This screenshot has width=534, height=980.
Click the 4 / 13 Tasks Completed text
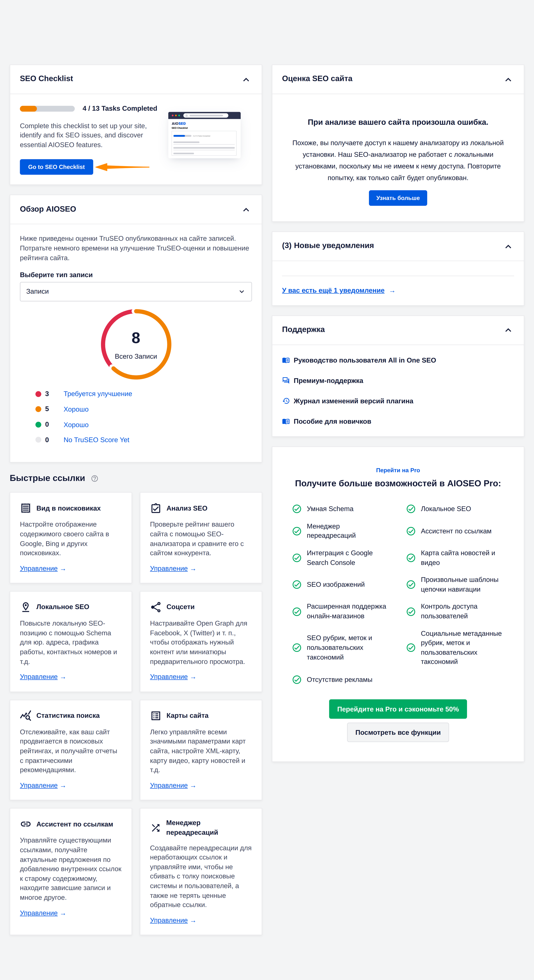click(119, 108)
